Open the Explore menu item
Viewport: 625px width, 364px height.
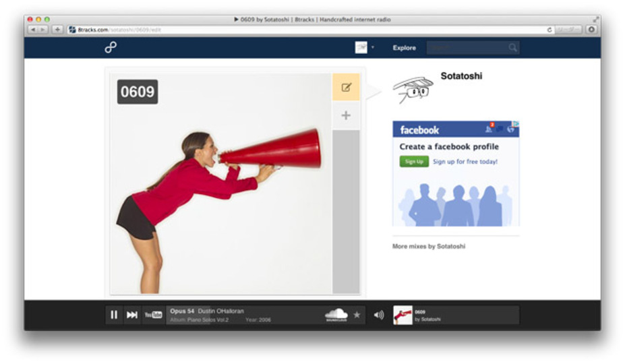point(404,48)
